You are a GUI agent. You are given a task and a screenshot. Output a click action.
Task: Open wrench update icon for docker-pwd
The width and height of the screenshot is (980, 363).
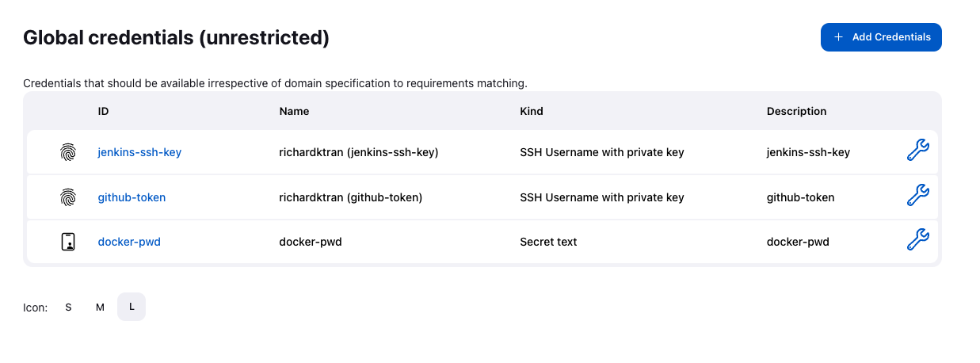pyautogui.click(x=917, y=240)
